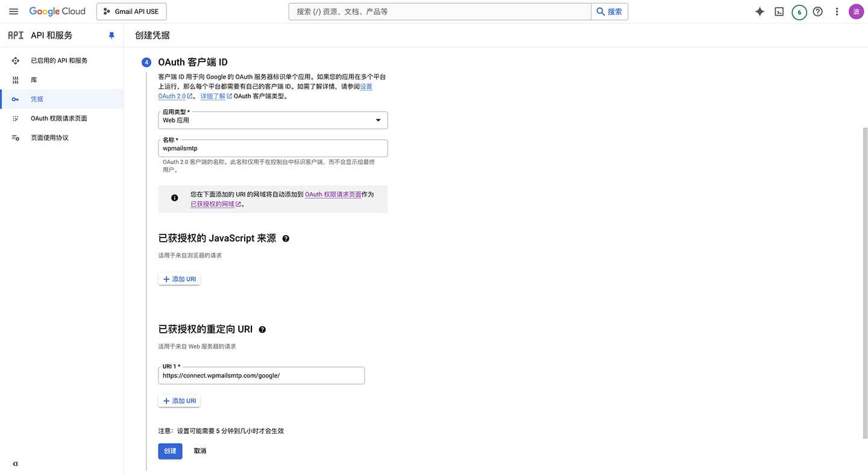Open the OAuth 权限请求页面 link in info box
The image size is (868, 475).
[x=333, y=194]
